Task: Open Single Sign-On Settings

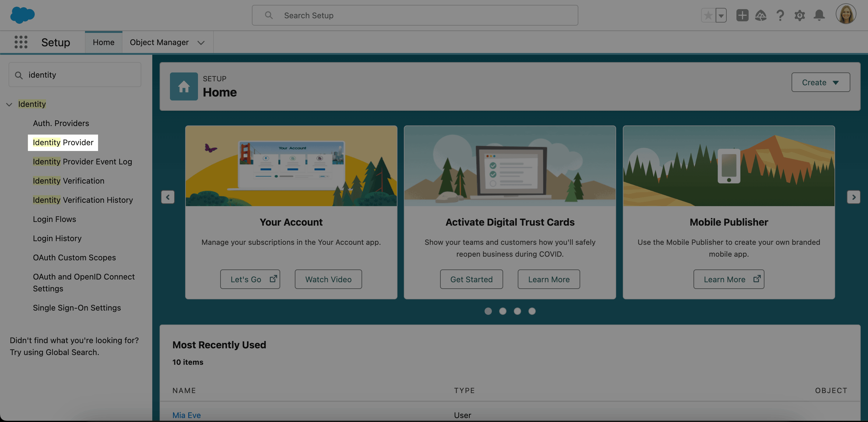Action: pyautogui.click(x=77, y=308)
